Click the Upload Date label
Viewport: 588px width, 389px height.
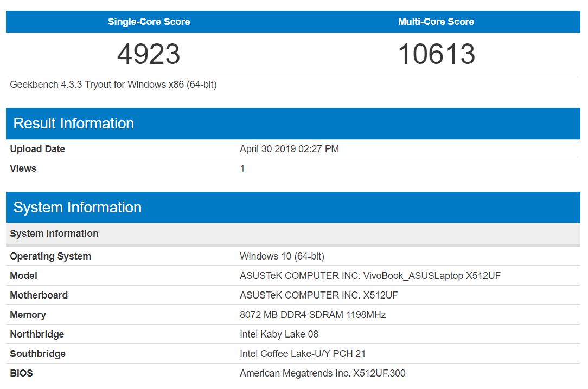[x=37, y=149]
